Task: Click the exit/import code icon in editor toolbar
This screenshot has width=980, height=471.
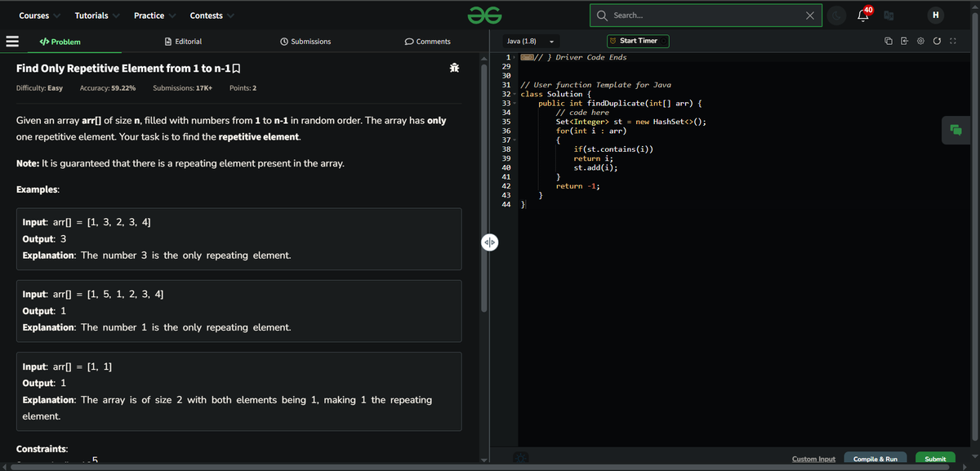Action: click(904, 41)
